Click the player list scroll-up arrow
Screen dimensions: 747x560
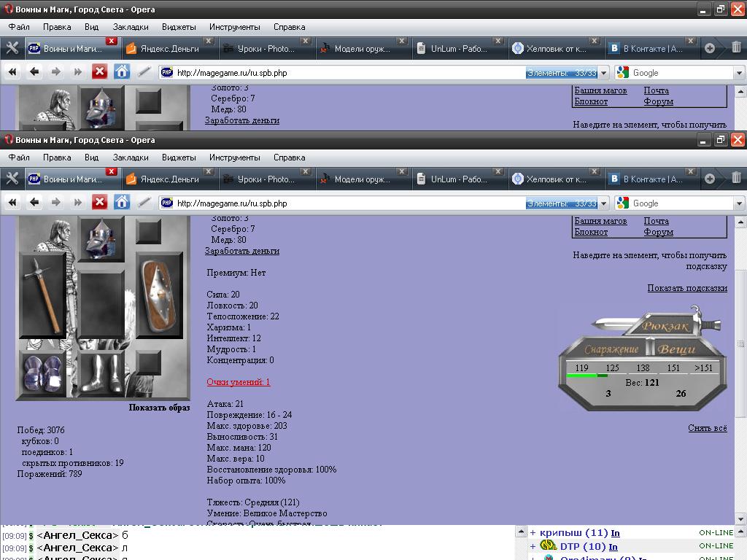(x=740, y=532)
